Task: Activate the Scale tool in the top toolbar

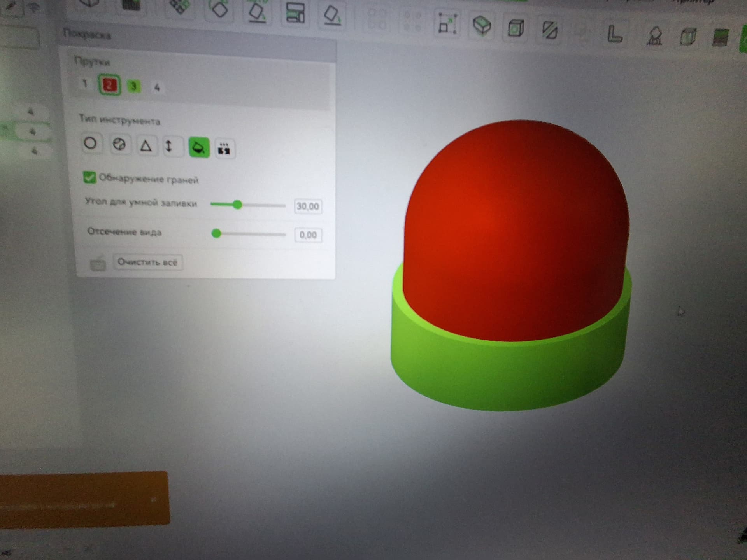Action: [x=447, y=24]
